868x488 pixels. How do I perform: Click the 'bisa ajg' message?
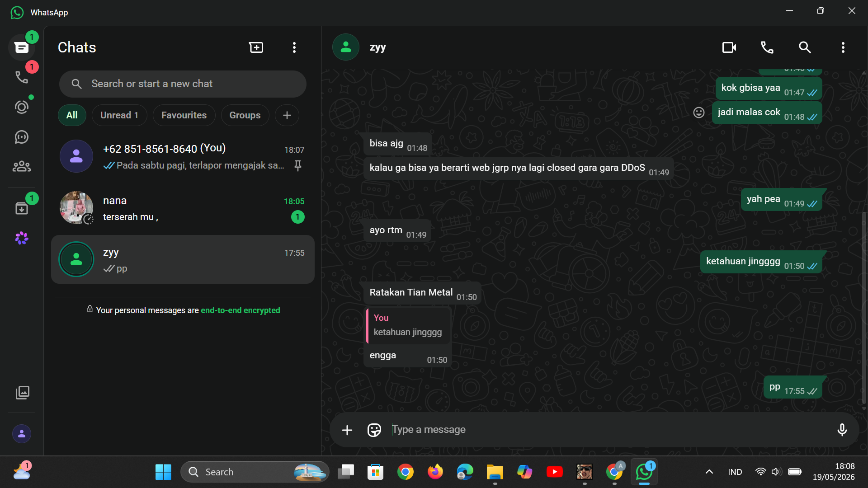[398, 144]
